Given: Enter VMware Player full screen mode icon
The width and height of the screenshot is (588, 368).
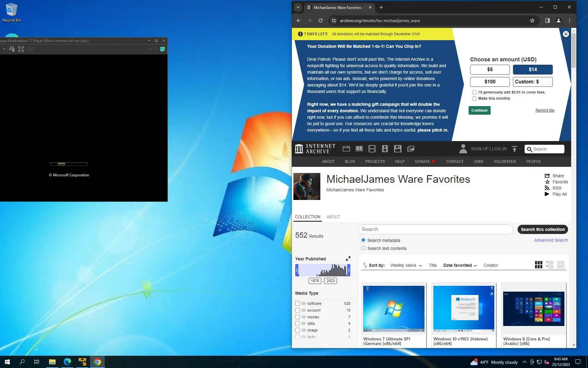Looking at the screenshot, I should click(21, 49).
